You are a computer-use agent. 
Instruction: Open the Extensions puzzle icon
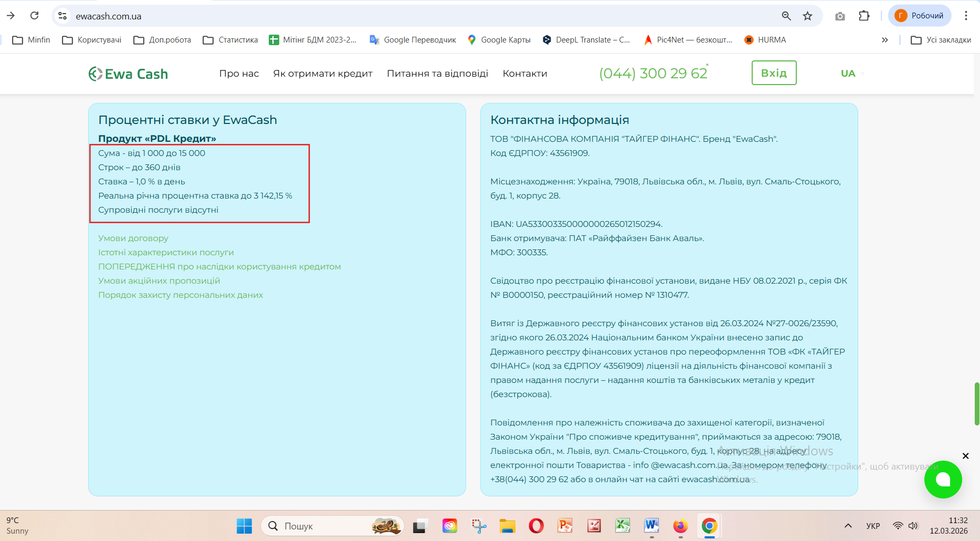tap(864, 16)
